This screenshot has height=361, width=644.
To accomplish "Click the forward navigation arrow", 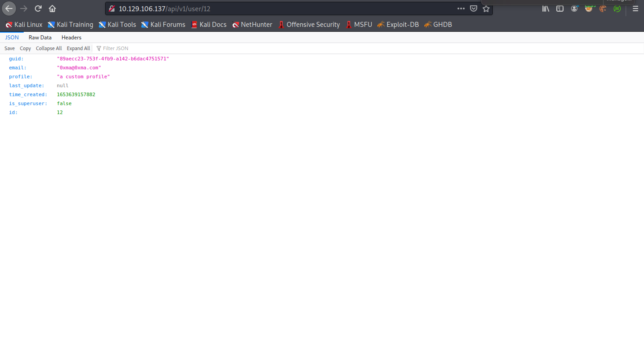I will [x=24, y=9].
